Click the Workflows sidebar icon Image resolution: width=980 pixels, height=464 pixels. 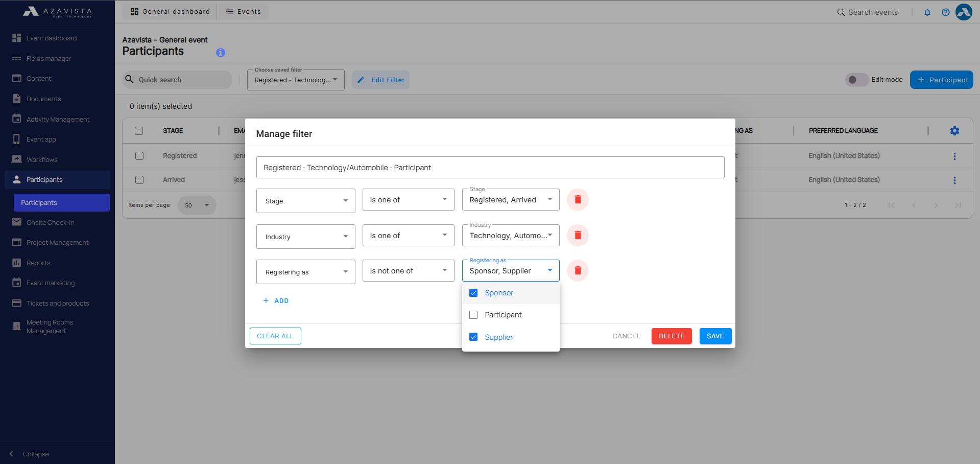point(17,159)
